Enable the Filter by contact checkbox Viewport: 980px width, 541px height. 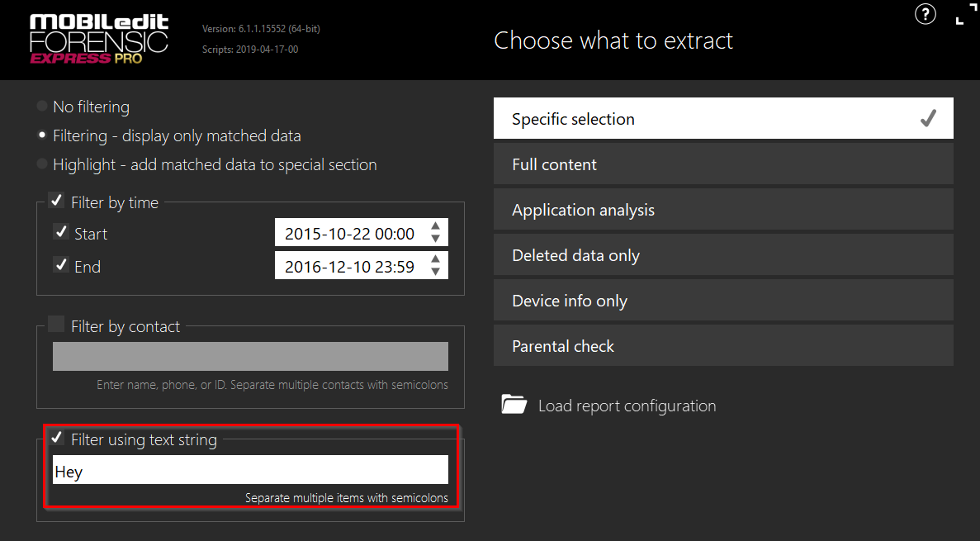56,325
